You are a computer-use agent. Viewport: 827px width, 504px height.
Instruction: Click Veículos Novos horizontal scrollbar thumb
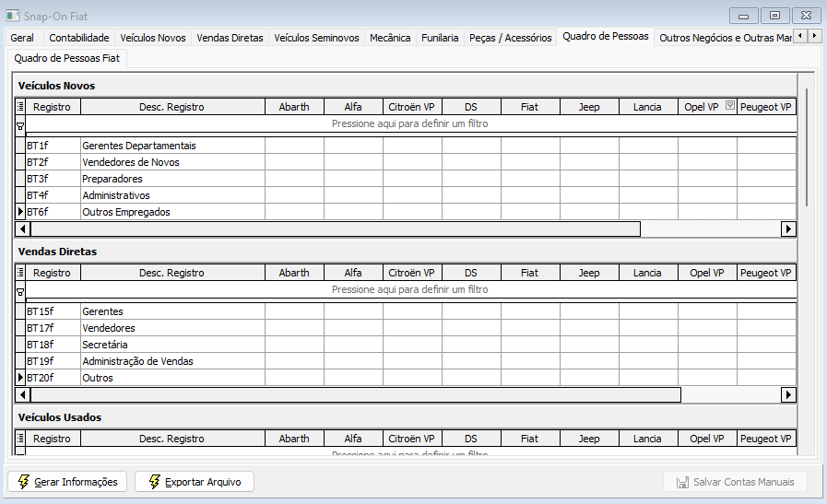tap(336, 229)
